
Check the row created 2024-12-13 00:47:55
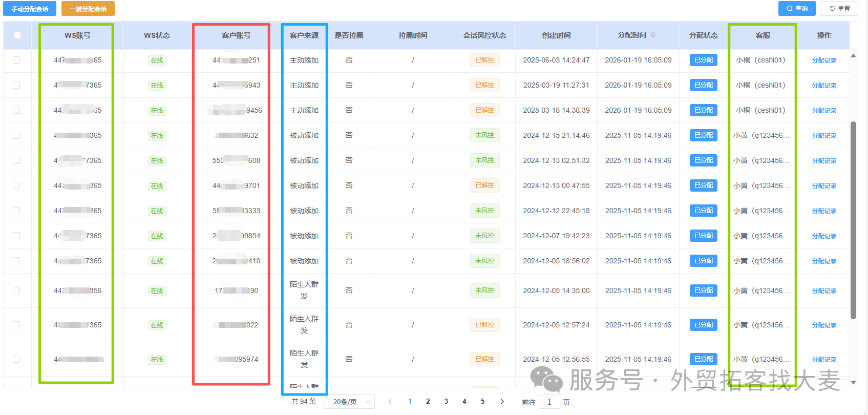coord(16,185)
